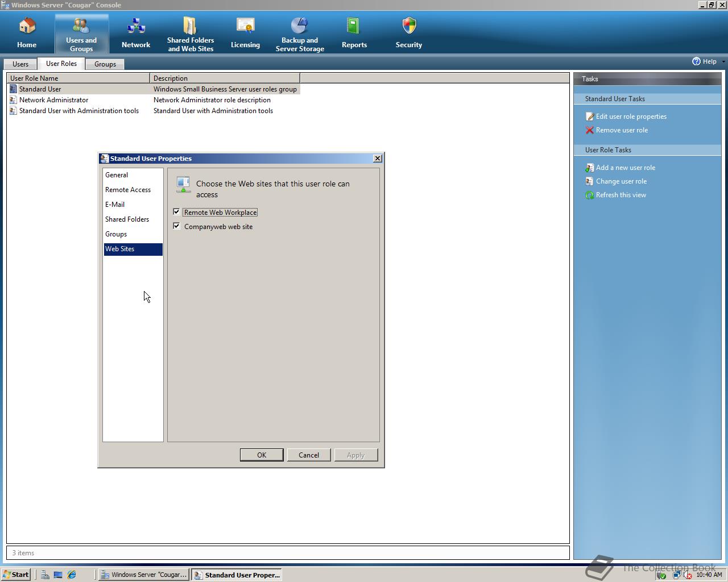
Task: Click the red X Remove user role icon
Action: click(590, 130)
